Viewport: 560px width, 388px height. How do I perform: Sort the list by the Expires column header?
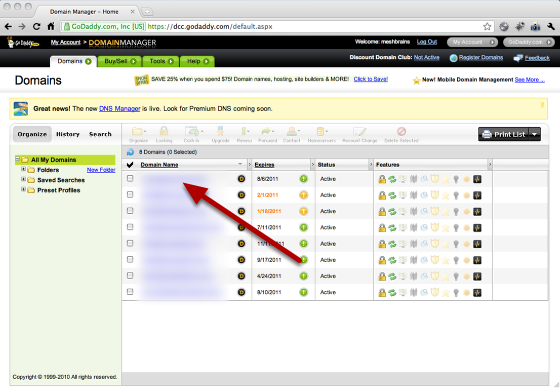[264, 165]
